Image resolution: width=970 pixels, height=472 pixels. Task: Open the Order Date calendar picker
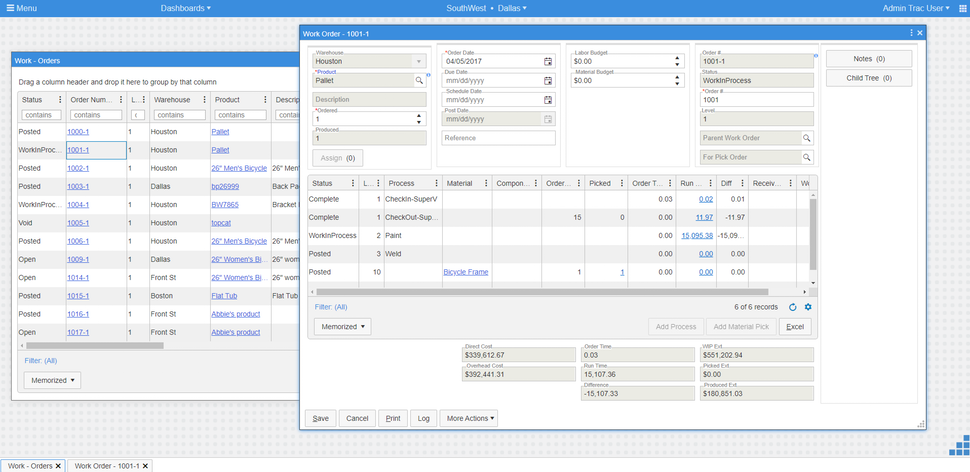click(x=547, y=61)
